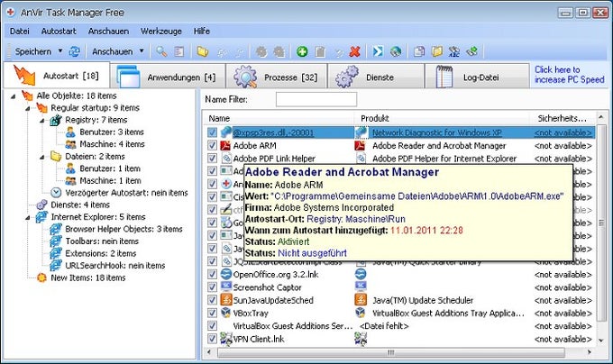The height and width of the screenshot is (364, 613).
Task: Toggle the Adobe PDF Link Helper checkbox
Action: click(x=212, y=159)
